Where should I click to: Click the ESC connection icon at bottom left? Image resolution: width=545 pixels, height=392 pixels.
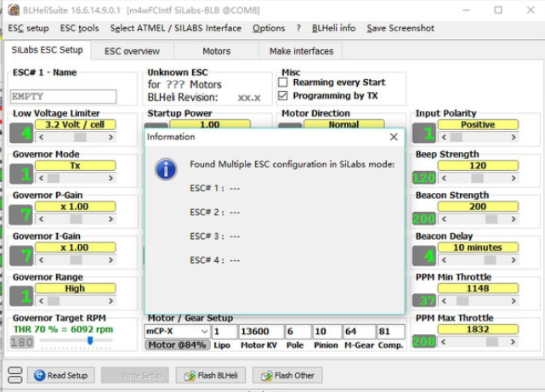coord(17,375)
